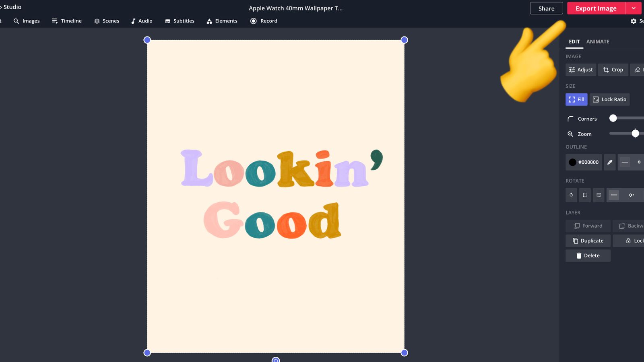Open the Export Image dropdown arrow

pyautogui.click(x=634, y=8)
